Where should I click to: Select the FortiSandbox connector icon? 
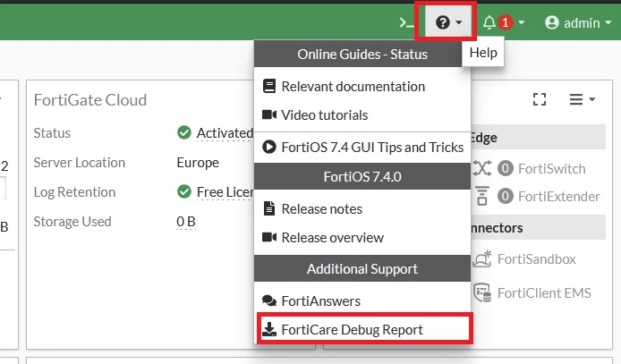pyautogui.click(x=482, y=258)
